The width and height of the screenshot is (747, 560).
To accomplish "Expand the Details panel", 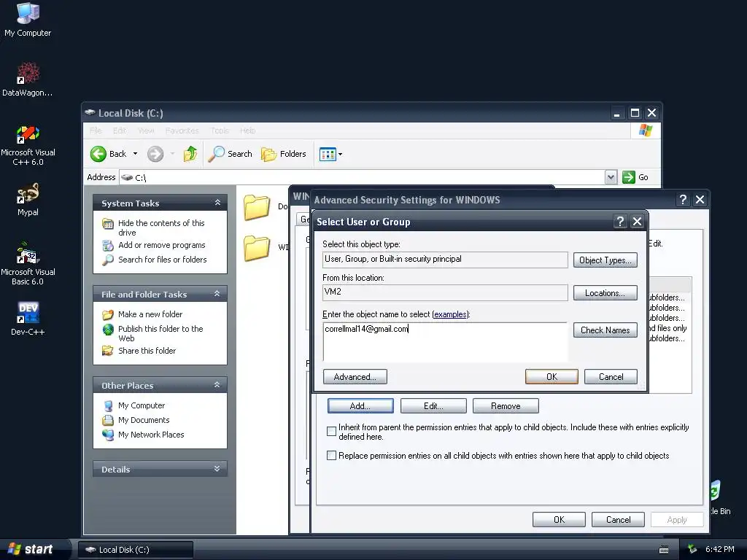I will click(x=217, y=469).
